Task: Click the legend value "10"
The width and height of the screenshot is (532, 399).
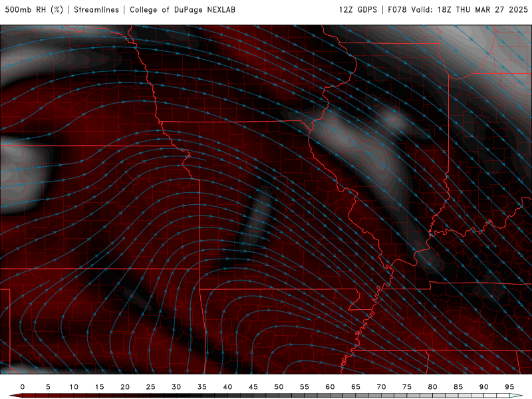Action: (74, 387)
